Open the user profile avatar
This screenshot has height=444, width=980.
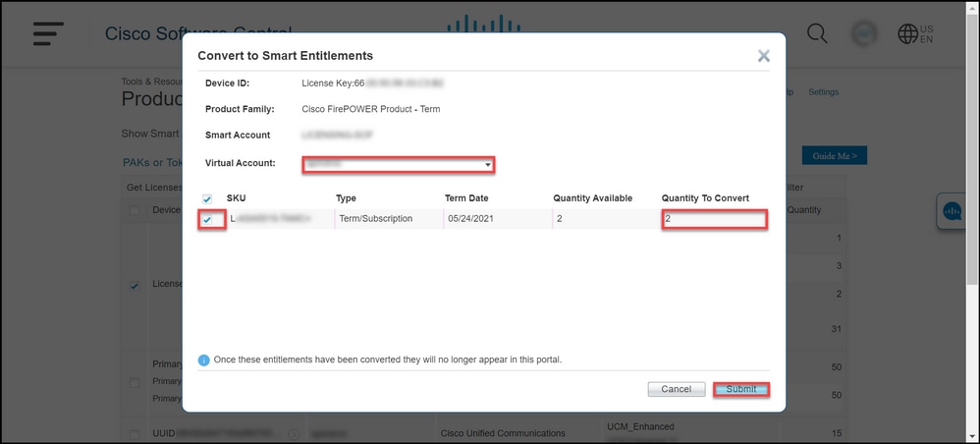[x=864, y=33]
